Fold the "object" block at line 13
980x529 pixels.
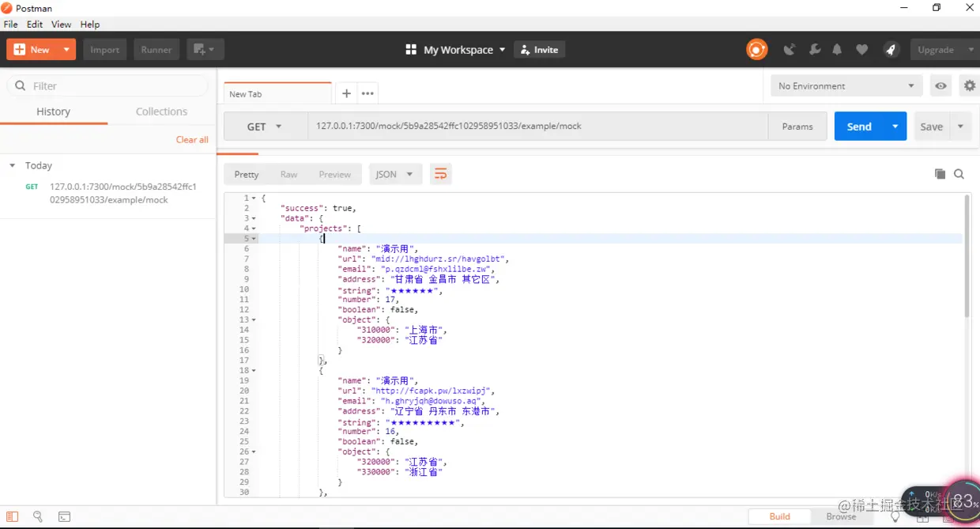coord(254,319)
